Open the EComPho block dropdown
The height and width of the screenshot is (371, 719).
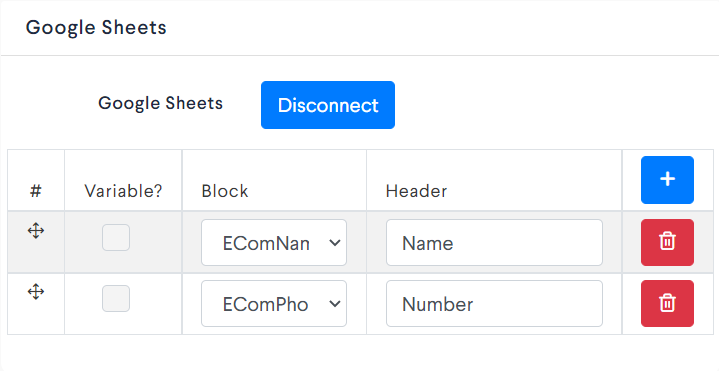(274, 303)
